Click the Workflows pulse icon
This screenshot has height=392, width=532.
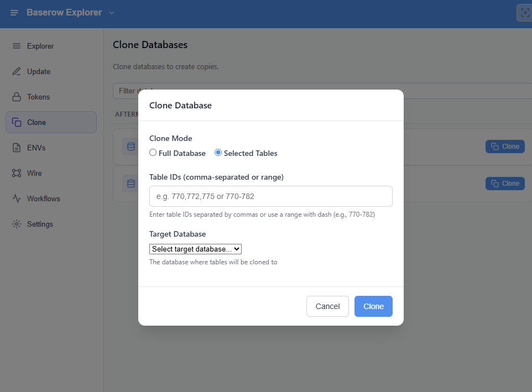pos(17,198)
